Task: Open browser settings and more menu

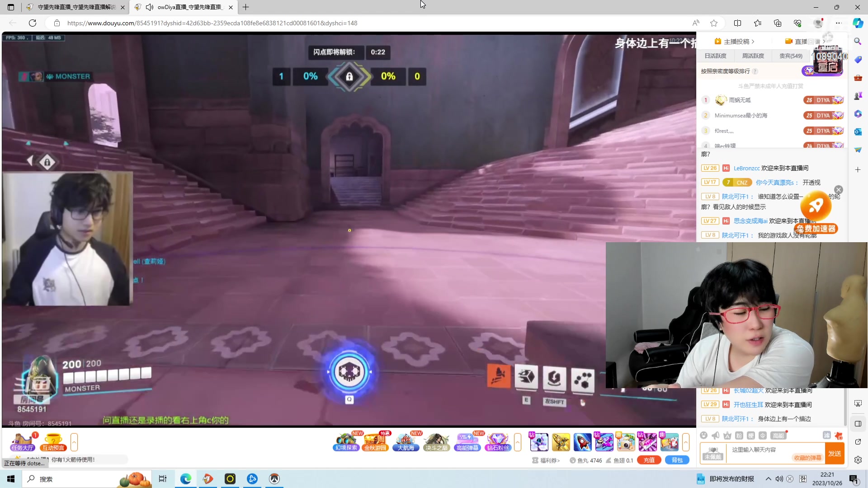Action: point(839,23)
